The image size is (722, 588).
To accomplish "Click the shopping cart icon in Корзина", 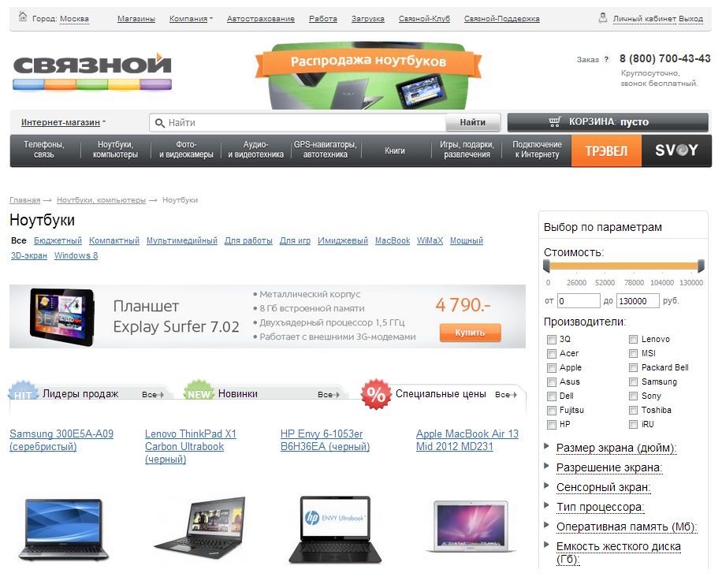I will coord(555,122).
